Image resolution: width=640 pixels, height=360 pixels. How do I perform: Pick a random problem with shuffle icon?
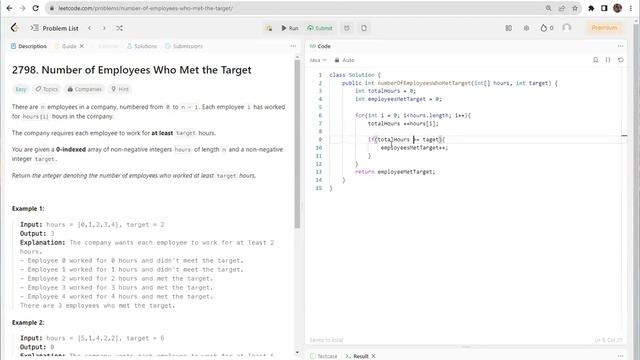pyautogui.click(x=119, y=28)
